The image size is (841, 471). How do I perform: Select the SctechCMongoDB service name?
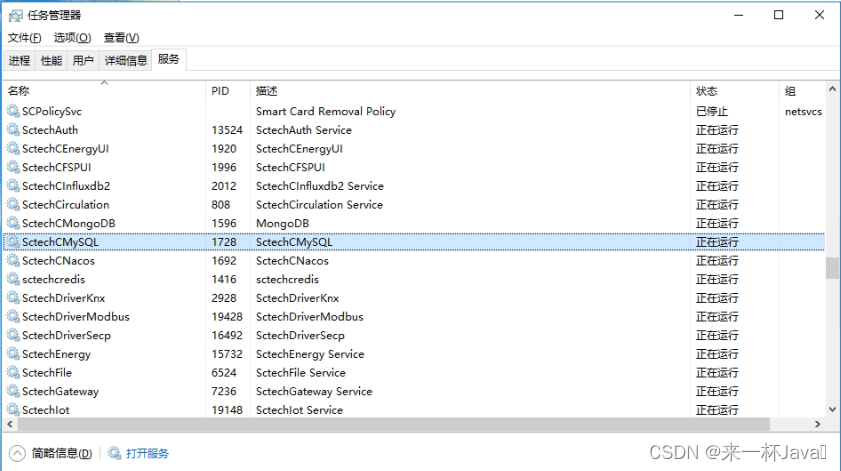coord(69,223)
